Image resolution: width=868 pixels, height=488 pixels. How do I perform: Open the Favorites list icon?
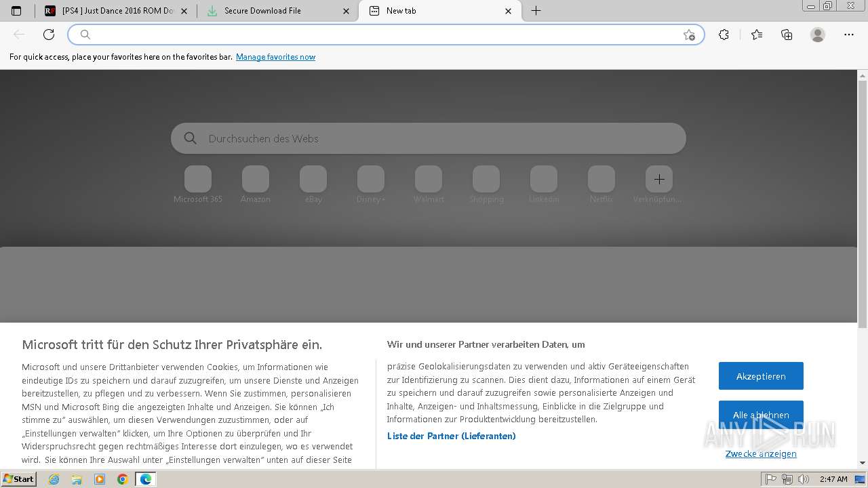pos(757,35)
